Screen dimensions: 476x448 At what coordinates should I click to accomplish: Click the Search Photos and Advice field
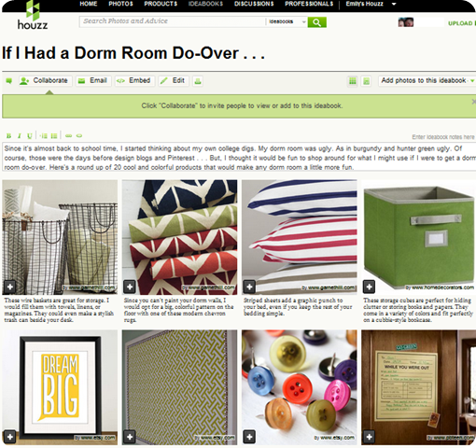(172, 21)
